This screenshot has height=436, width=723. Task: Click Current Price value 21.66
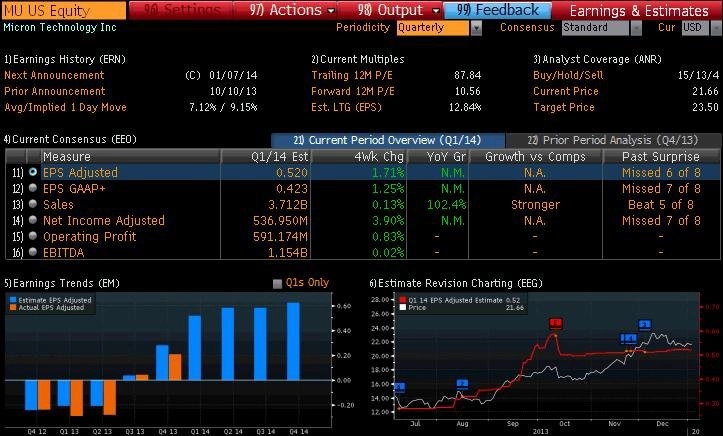point(705,91)
